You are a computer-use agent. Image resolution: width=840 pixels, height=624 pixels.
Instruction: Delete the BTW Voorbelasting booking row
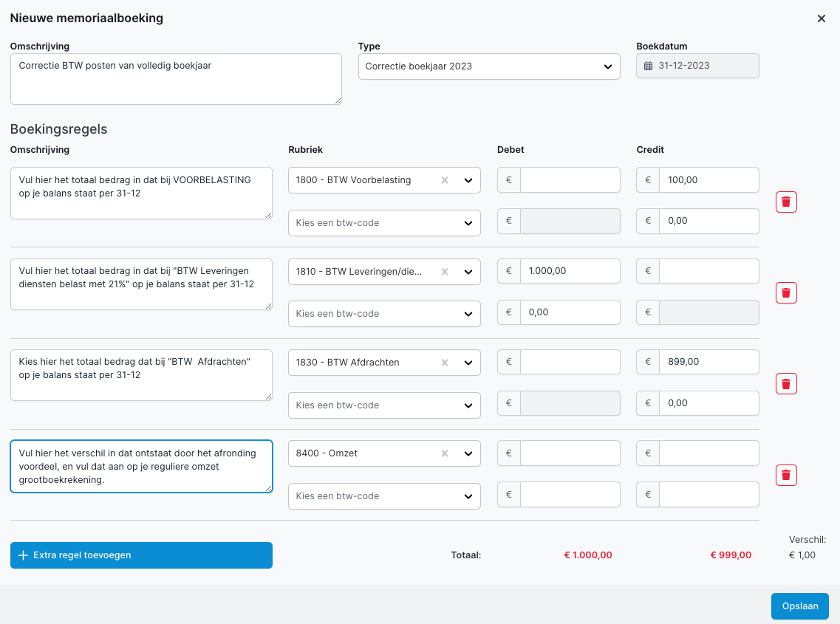click(786, 202)
